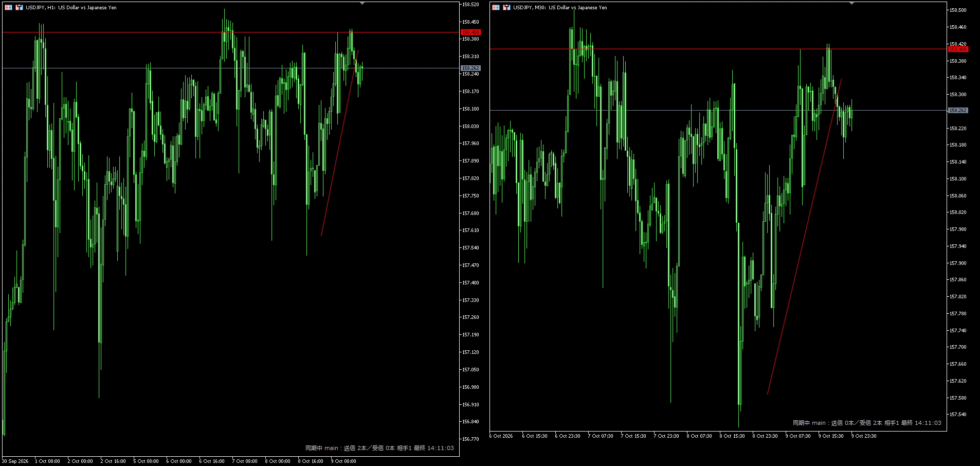Select the red trendline on H1 chart

[339, 143]
